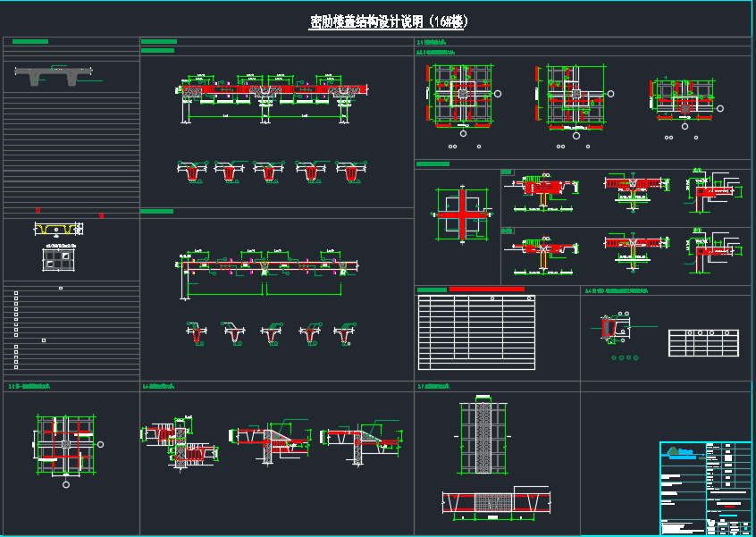Click the grey ribbed-slab cross-section sketch

pos(53,76)
